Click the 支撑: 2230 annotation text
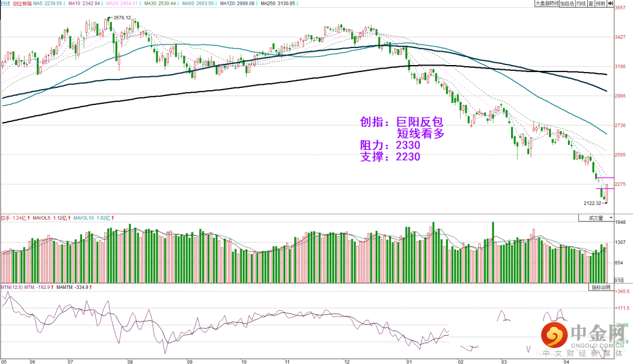633x364 pixels. pos(390,157)
